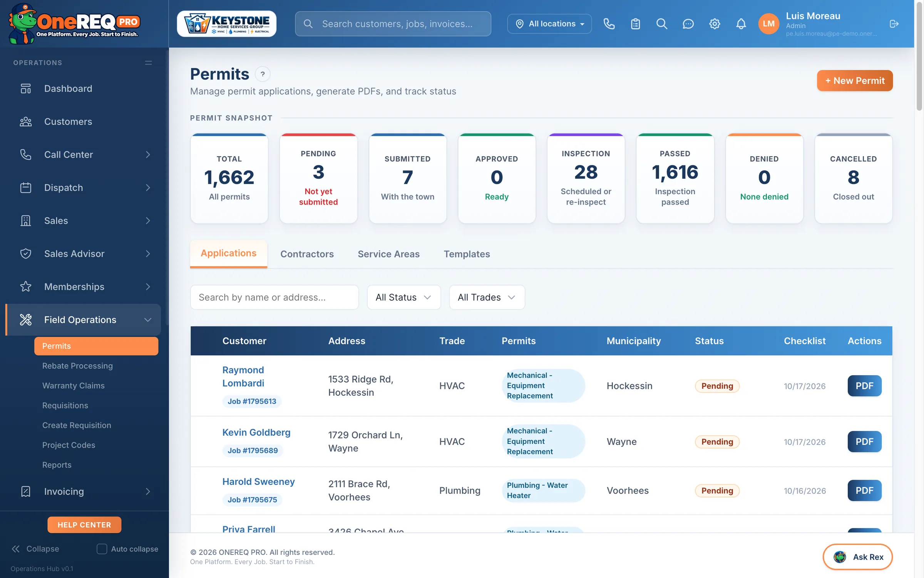
Task: Click the LM user avatar
Action: tap(768, 24)
